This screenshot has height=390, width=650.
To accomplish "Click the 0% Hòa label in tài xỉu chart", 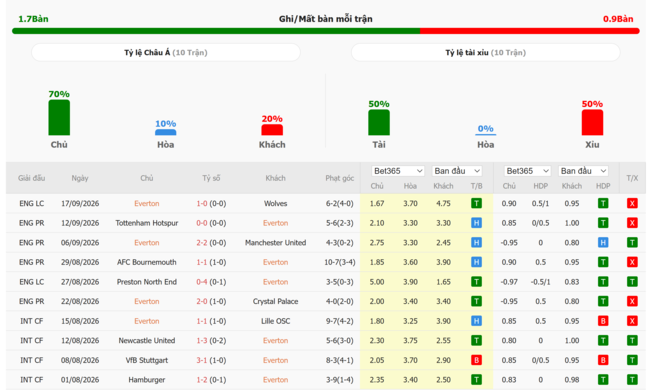I will [485, 128].
